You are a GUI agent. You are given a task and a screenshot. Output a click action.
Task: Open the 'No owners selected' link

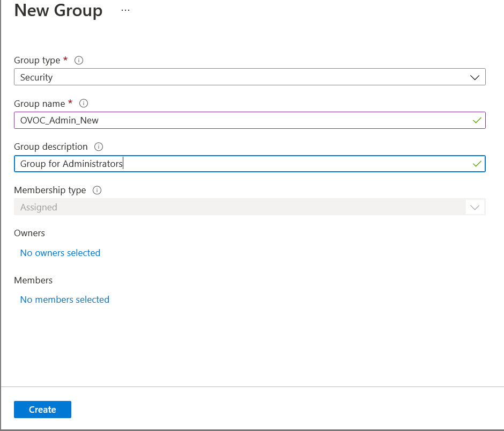pos(60,253)
